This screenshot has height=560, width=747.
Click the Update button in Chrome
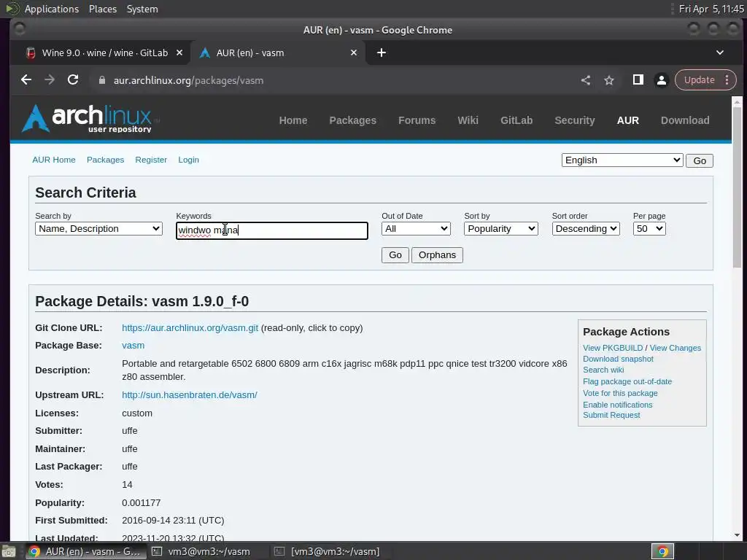(x=700, y=80)
